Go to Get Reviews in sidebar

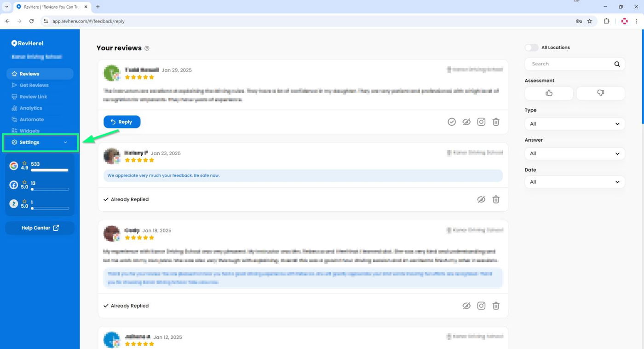(34, 85)
